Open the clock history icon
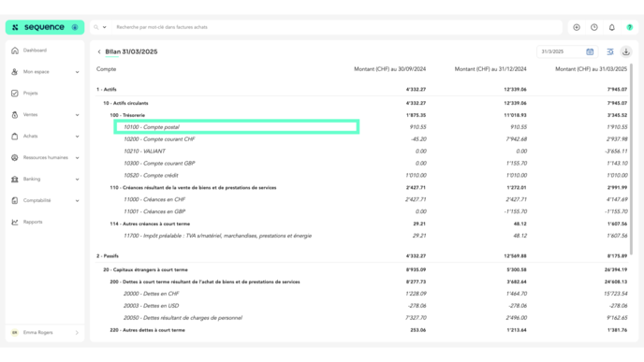The image size is (644, 362). coord(594,27)
